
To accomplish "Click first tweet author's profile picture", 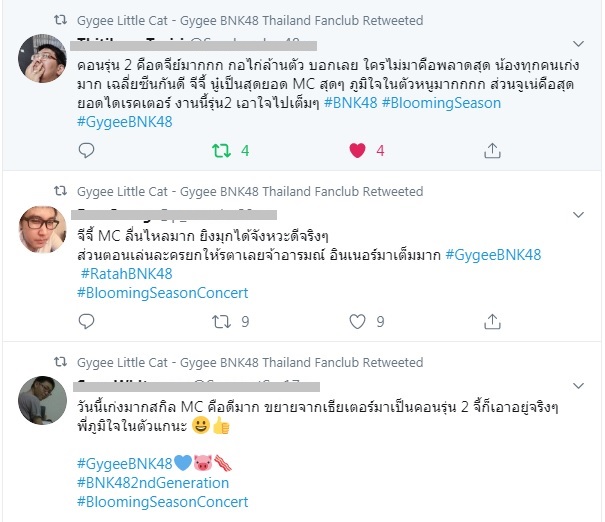I will pos(42,59).
